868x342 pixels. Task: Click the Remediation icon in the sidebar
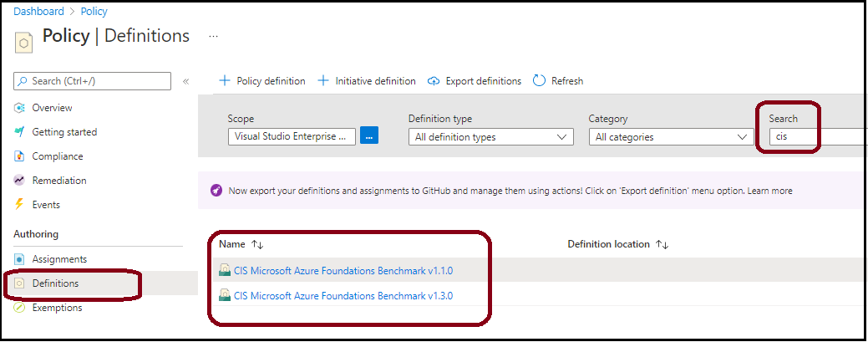(x=20, y=180)
